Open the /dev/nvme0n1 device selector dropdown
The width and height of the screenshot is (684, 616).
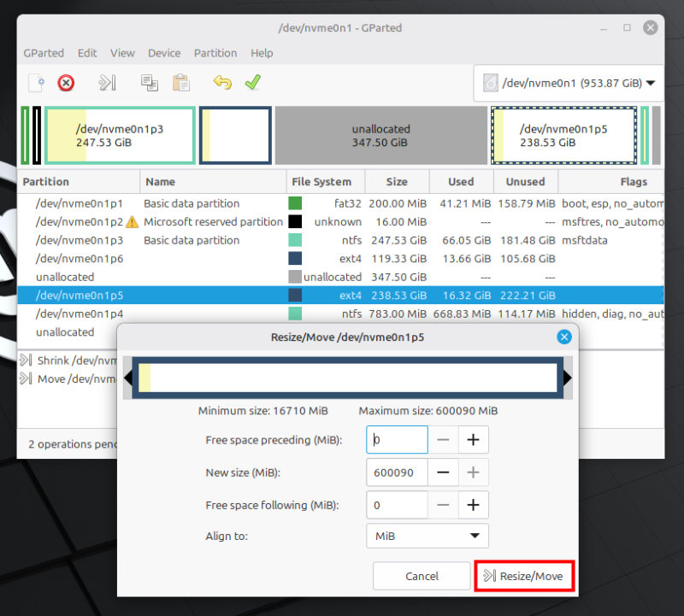click(x=569, y=84)
